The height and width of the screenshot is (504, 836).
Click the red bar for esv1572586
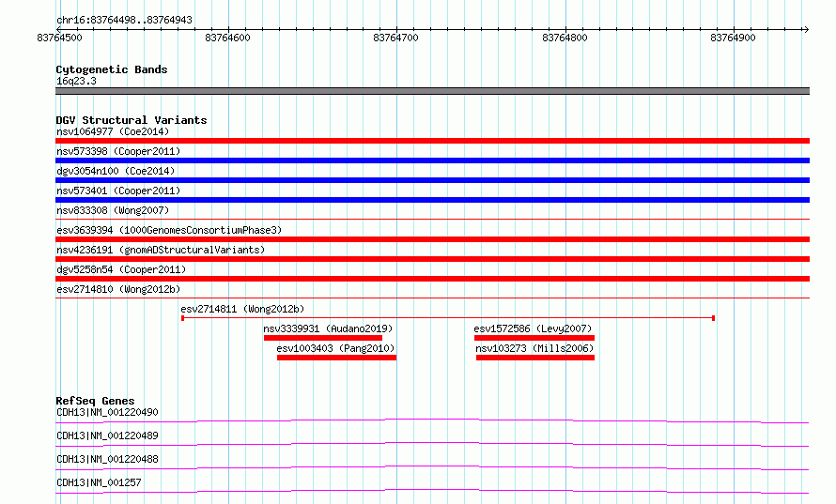click(534, 338)
